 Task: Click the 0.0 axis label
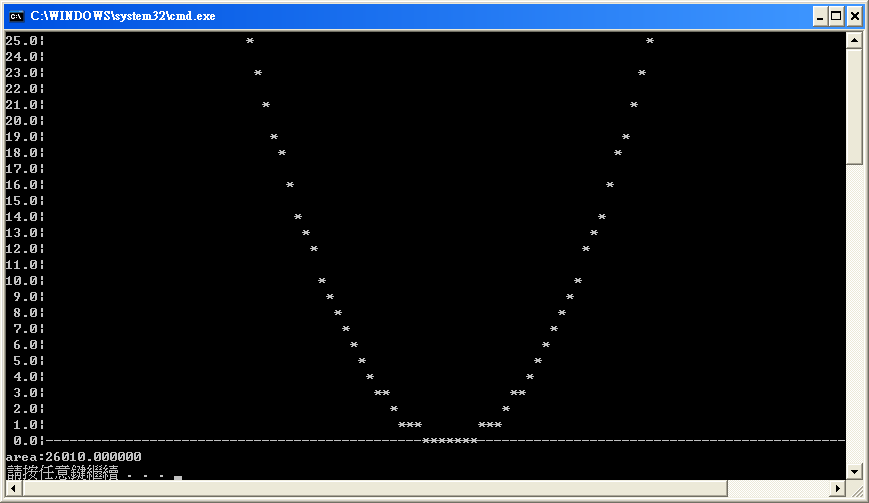(x=25, y=441)
